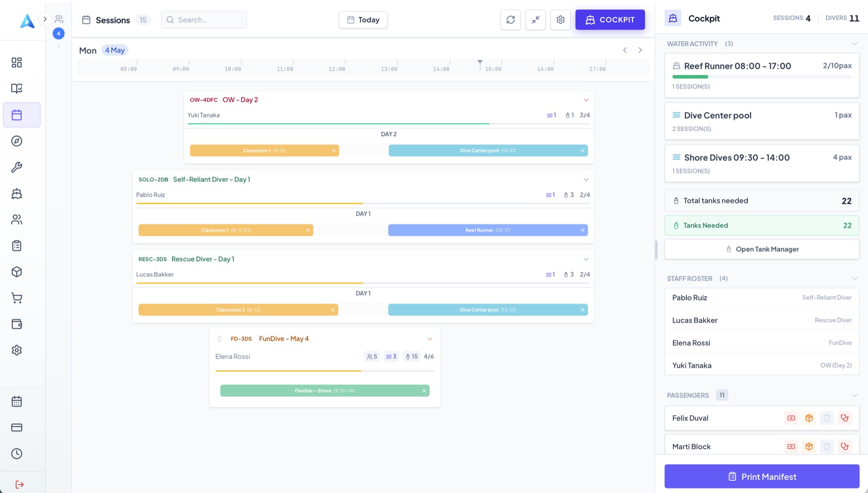Viewport: 868px width, 493px height.
Task: Open Tank Manager
Action: coord(762,249)
